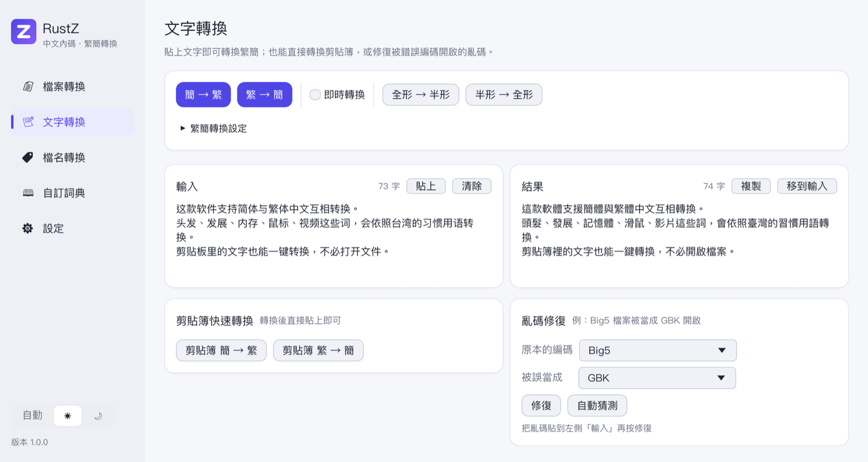Click the 自動猜測 button

pos(597,406)
